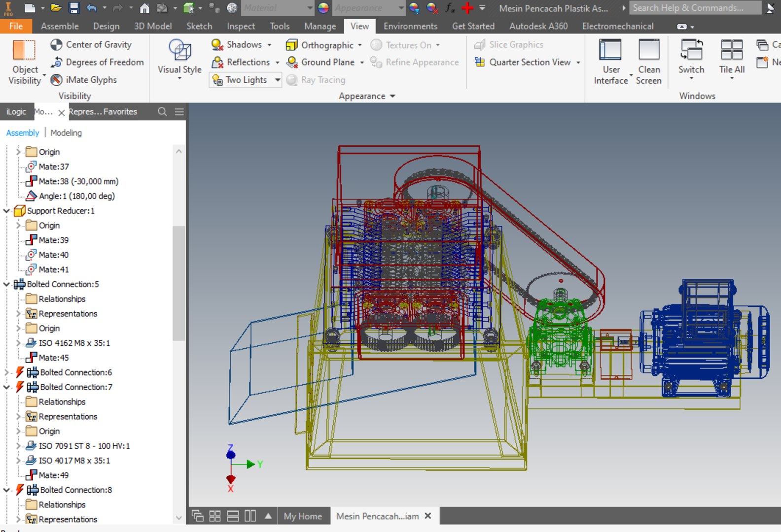Collapse the Bolted Connection:5 tree node
This screenshot has width=781, height=532.
pyautogui.click(x=6, y=284)
